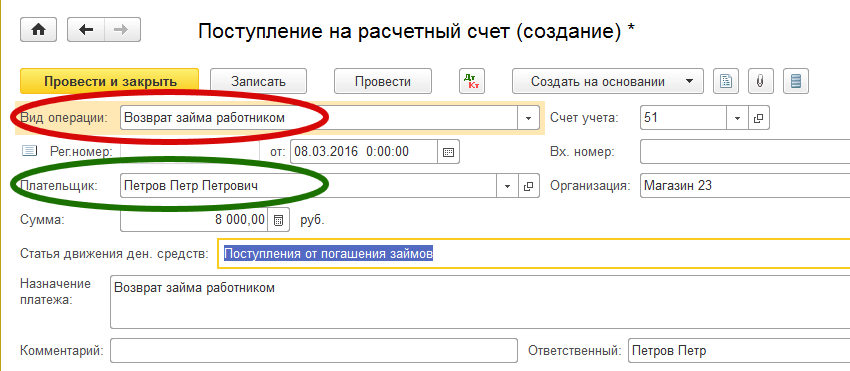Focus the Вид операции field
Viewport: 850px width, 371px height.
[319, 118]
